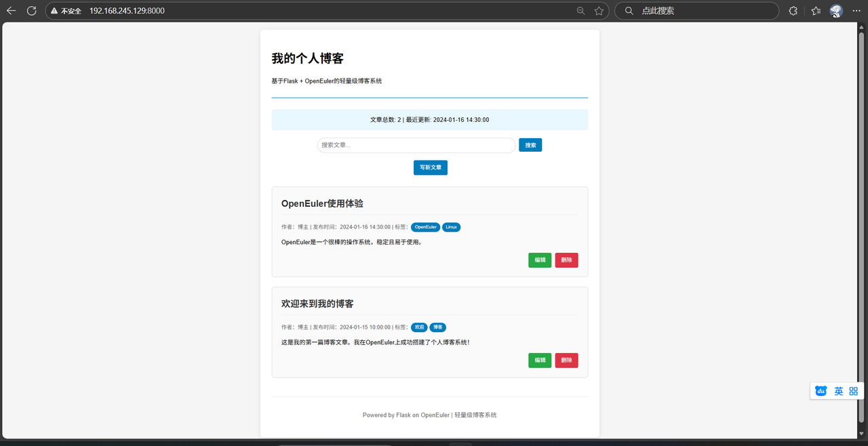This screenshot has width=868, height=446.
Task: Click the Baidu input method bear icon
Action: pyautogui.click(x=821, y=391)
